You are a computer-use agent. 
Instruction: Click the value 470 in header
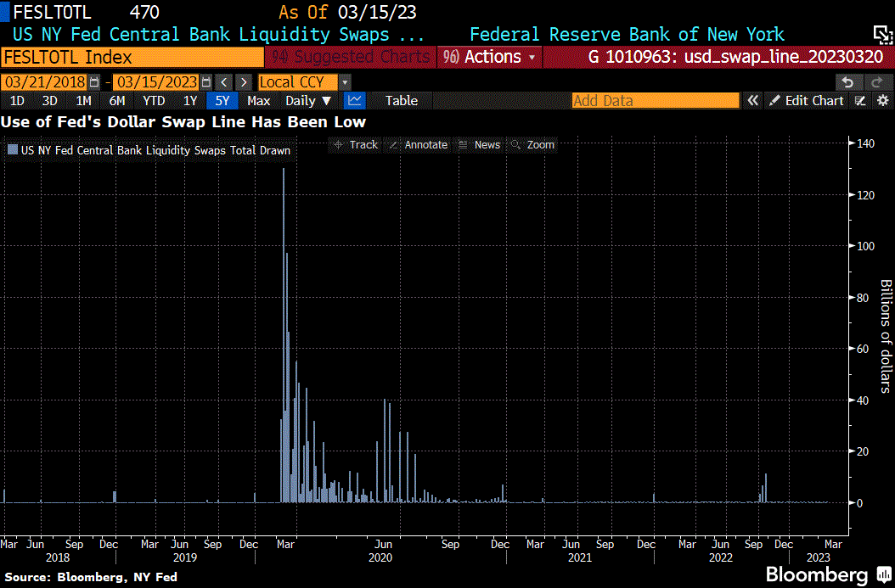(x=144, y=12)
